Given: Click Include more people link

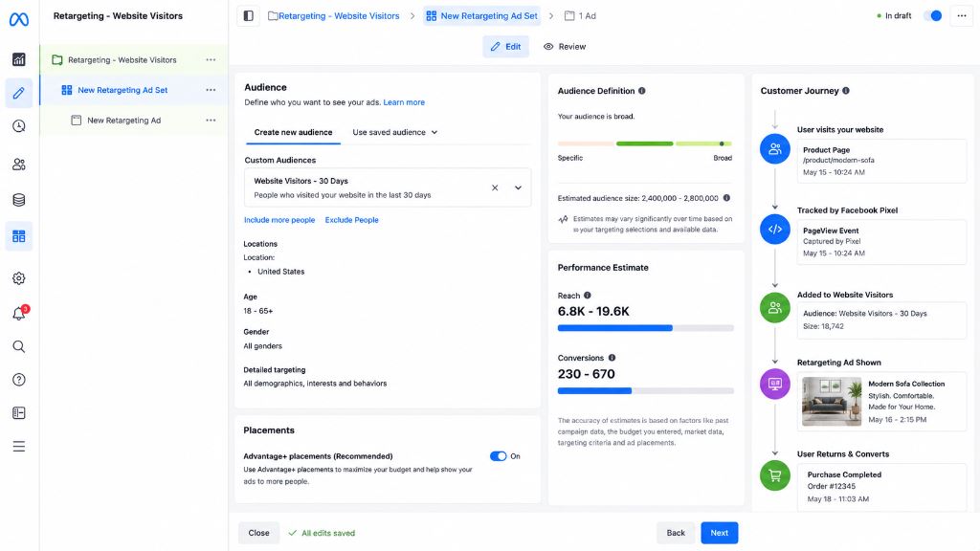Looking at the screenshot, I should click(x=279, y=220).
